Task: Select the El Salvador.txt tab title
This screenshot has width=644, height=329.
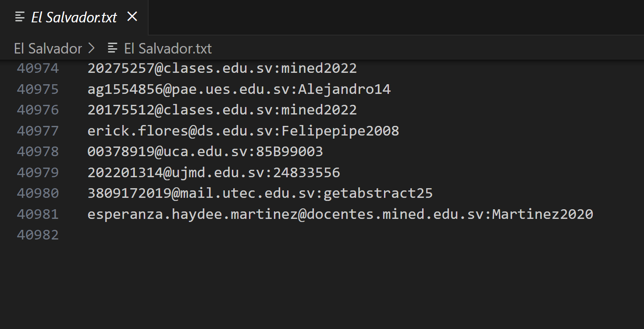Action: click(74, 18)
